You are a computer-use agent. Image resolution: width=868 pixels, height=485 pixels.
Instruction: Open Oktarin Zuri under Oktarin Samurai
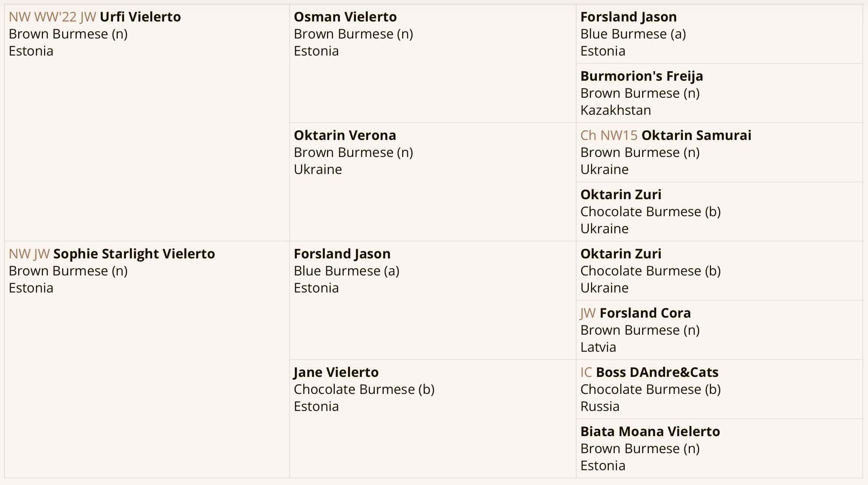pyautogui.click(x=621, y=195)
